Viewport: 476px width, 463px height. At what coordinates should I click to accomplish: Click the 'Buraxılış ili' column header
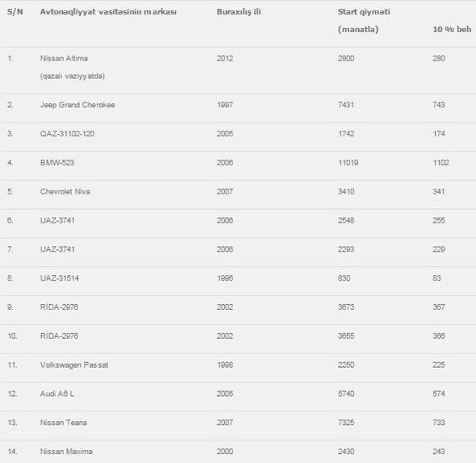point(239,12)
